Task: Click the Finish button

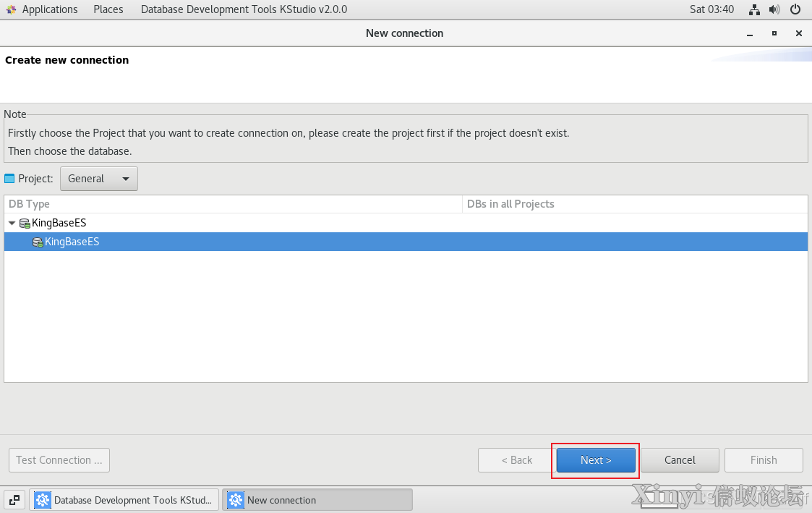Action: pos(764,460)
